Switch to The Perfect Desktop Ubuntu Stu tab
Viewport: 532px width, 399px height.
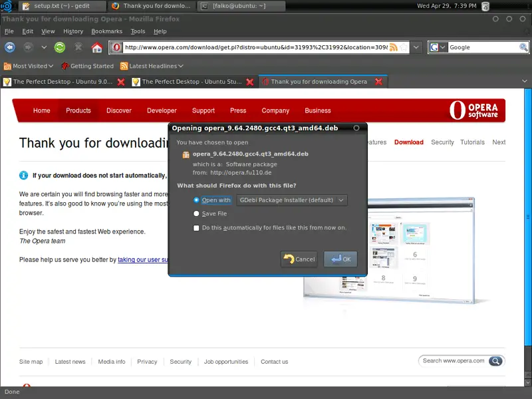(x=194, y=82)
